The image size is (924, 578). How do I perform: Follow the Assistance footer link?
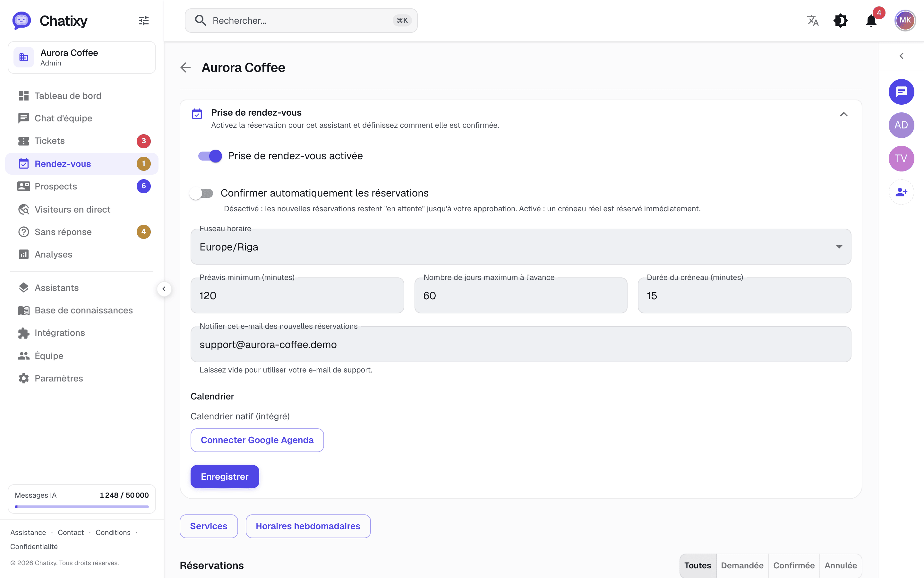[28, 532]
